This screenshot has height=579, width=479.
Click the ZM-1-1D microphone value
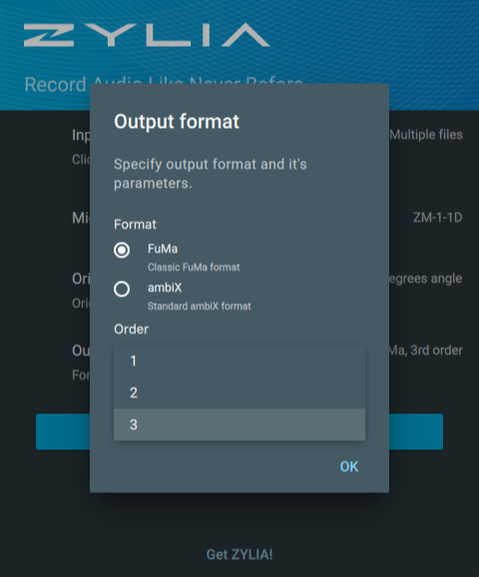pos(437,217)
